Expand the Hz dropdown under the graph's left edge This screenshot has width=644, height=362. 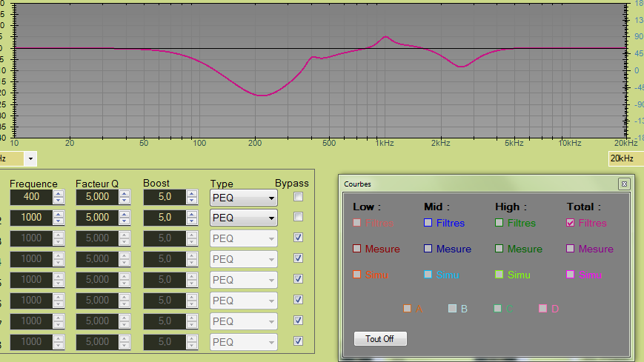[30, 158]
